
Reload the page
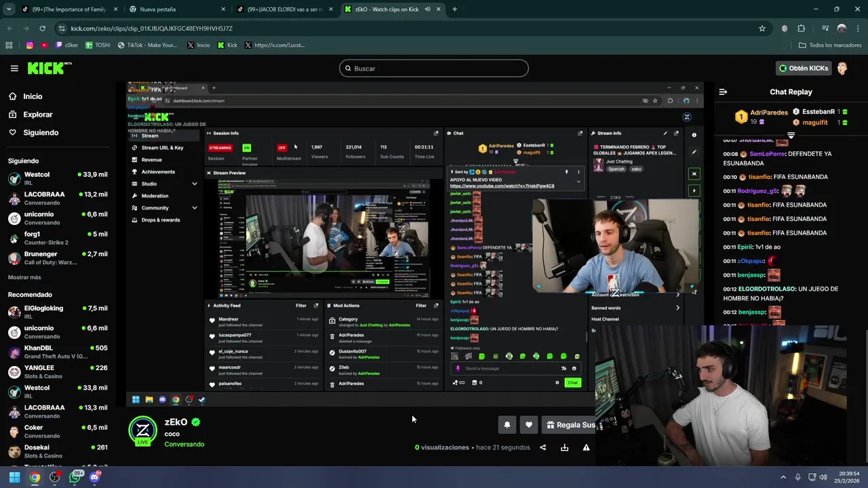[x=42, y=28]
